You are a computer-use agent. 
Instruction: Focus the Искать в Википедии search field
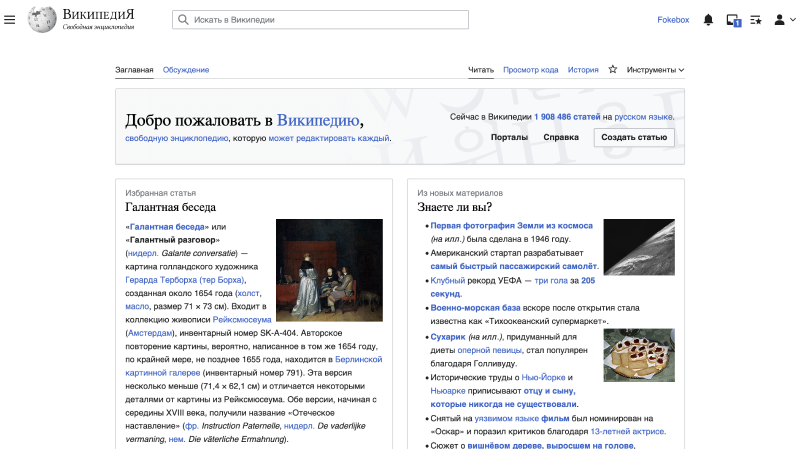point(320,20)
